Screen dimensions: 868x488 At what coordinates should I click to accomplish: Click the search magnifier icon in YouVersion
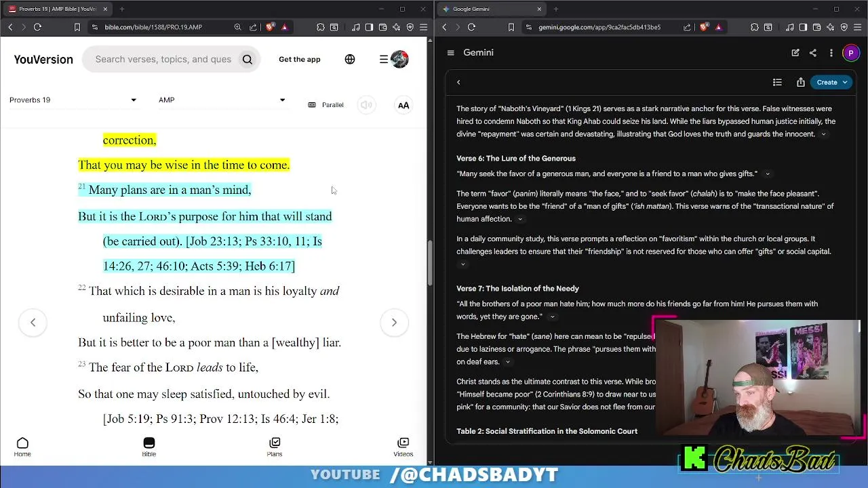click(x=248, y=60)
